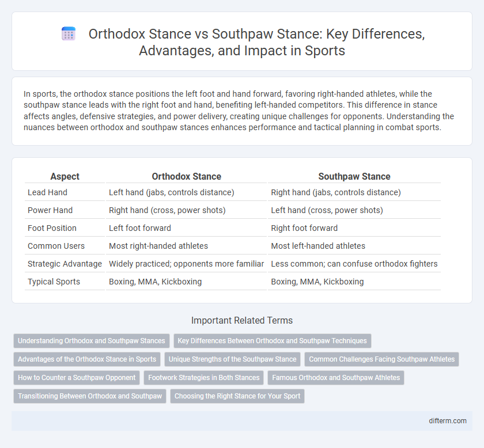Click the Orthodox Stance column header
Image resolution: width=484 pixels, height=448 pixels.
pyautogui.click(x=187, y=176)
